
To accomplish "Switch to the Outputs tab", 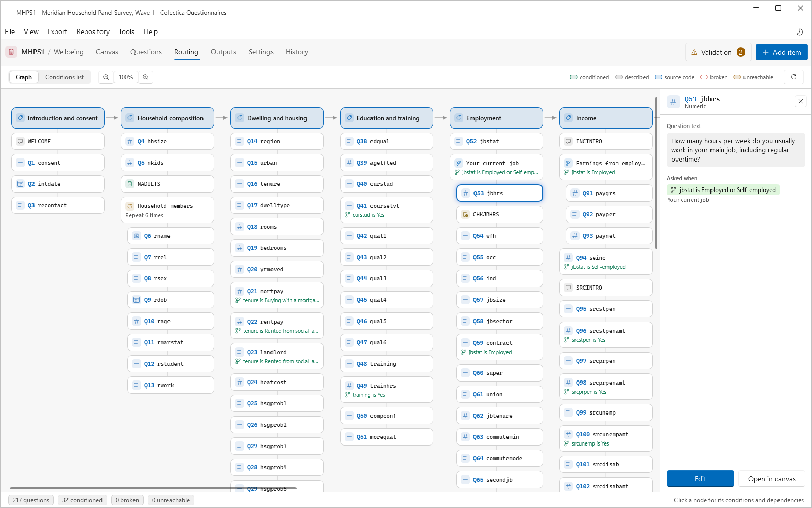I will [223, 52].
